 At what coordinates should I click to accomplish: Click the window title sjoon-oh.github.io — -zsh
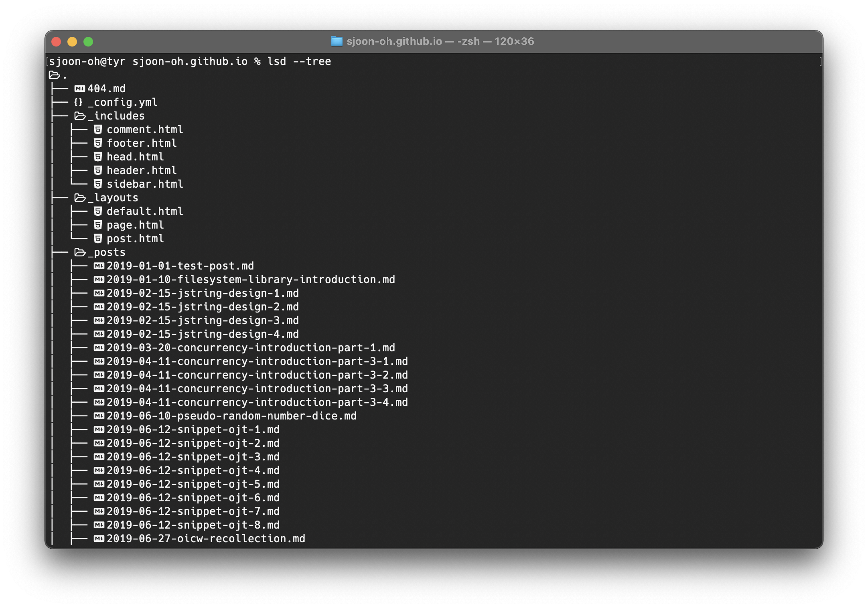(413, 41)
